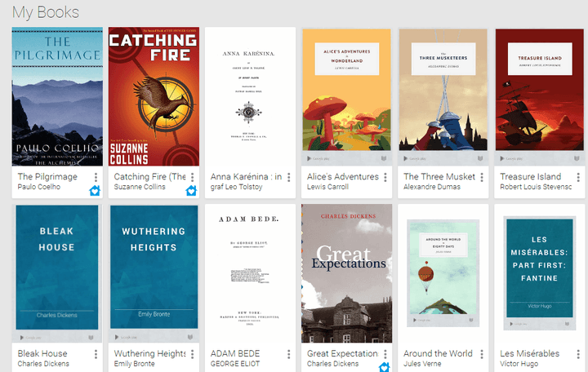Screen dimensions: 588x372
Task: Click 'Great Expectation' title below cover
Action: point(343,353)
